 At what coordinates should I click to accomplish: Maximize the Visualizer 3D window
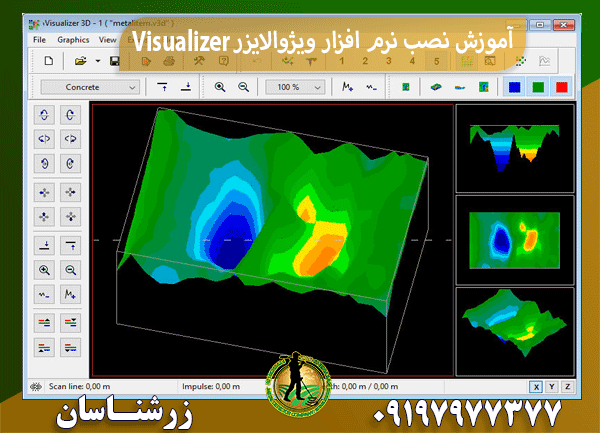point(540,25)
